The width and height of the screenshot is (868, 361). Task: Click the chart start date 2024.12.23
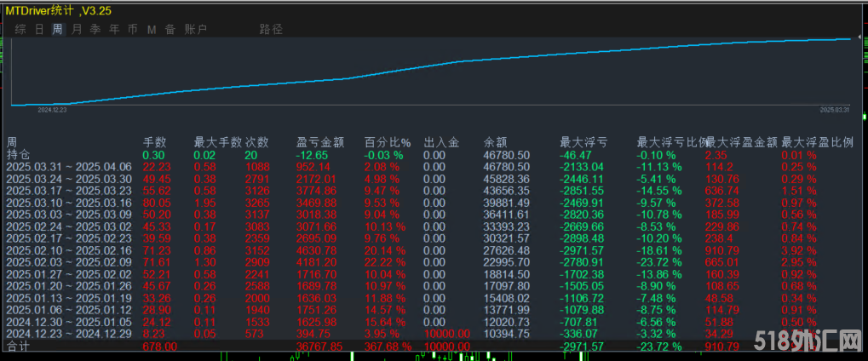point(52,110)
